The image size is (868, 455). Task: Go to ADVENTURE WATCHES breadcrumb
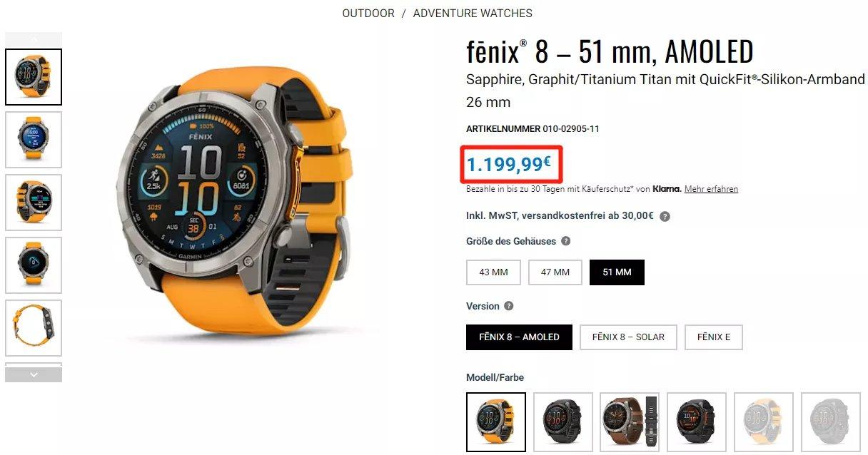tap(473, 13)
